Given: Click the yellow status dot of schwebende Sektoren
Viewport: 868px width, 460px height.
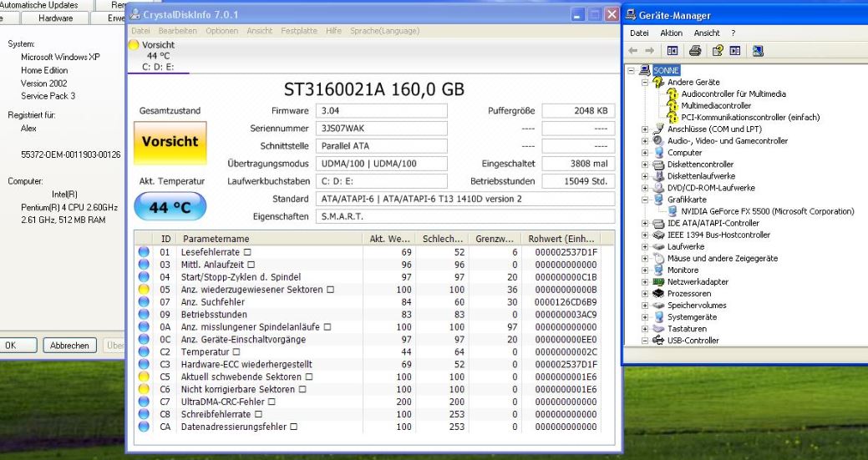Looking at the screenshot, I should [x=144, y=377].
